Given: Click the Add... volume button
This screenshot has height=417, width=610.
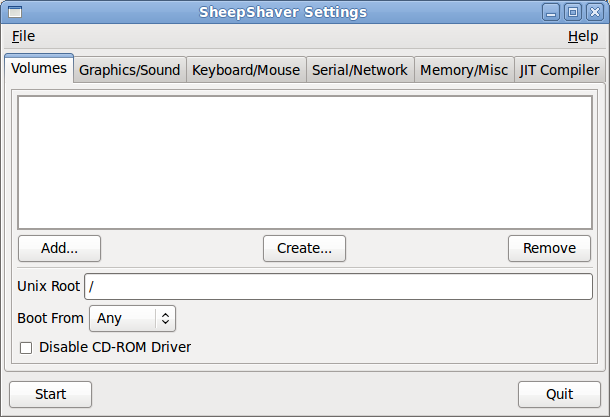Looking at the screenshot, I should pos(60,248).
